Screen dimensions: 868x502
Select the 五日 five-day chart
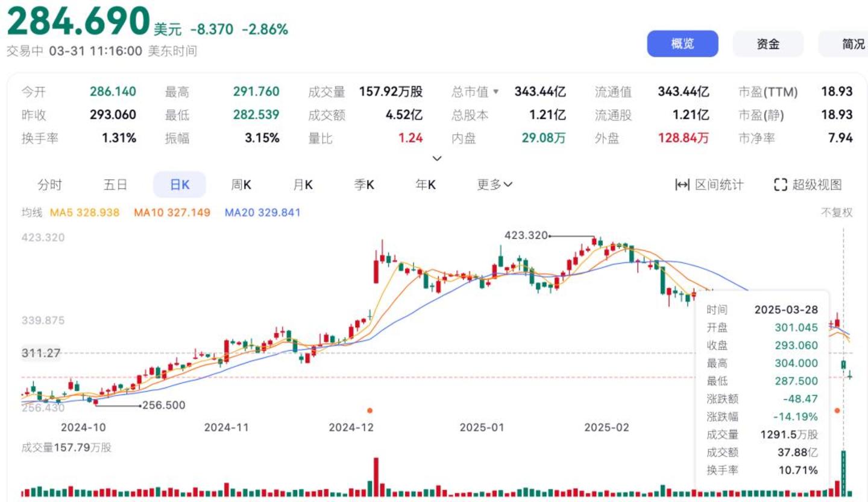point(115,185)
